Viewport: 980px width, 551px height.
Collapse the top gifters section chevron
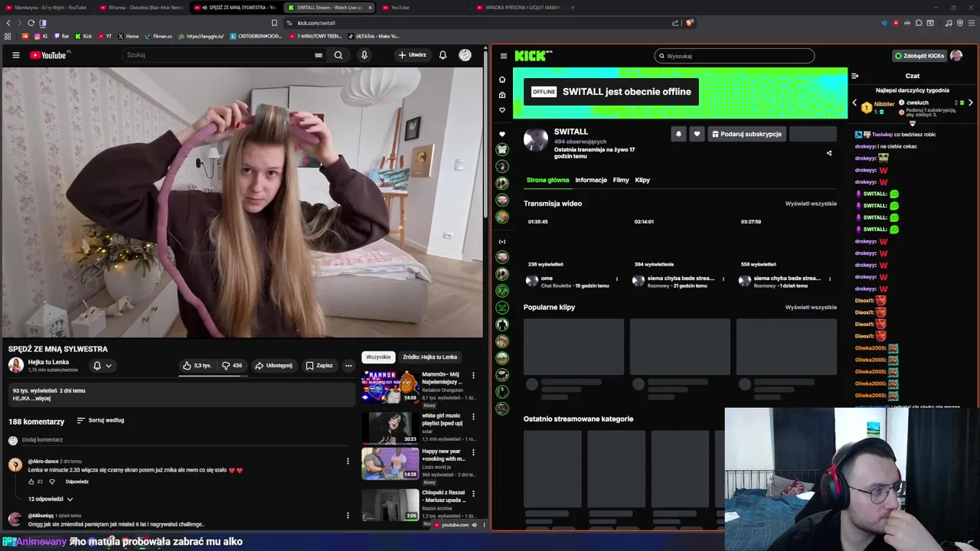coord(912,123)
